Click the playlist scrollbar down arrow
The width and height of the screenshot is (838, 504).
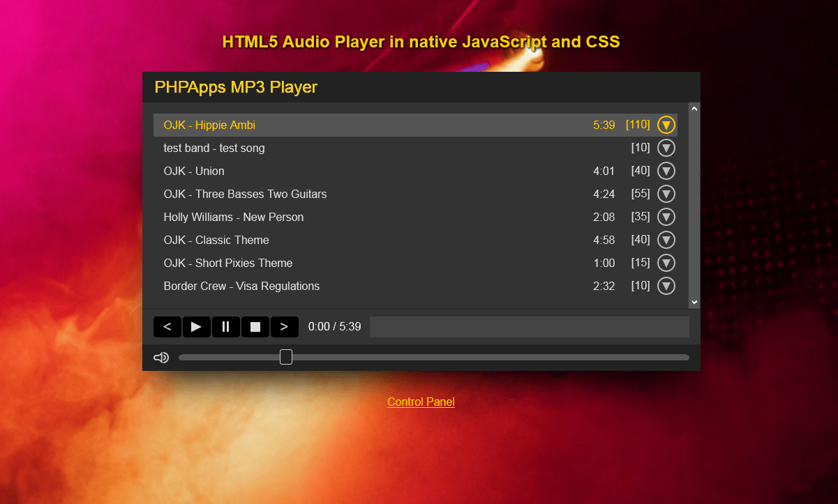click(694, 301)
